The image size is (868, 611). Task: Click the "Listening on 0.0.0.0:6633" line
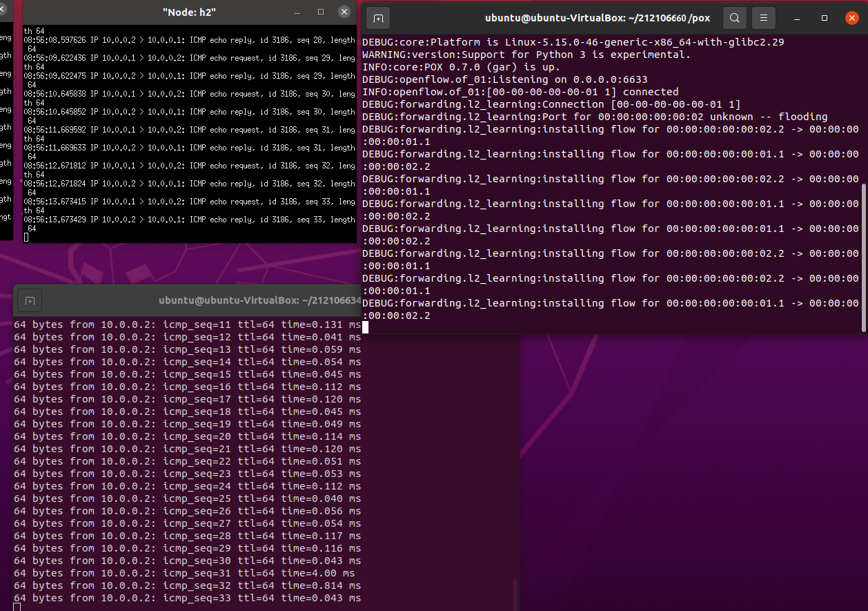tap(505, 79)
